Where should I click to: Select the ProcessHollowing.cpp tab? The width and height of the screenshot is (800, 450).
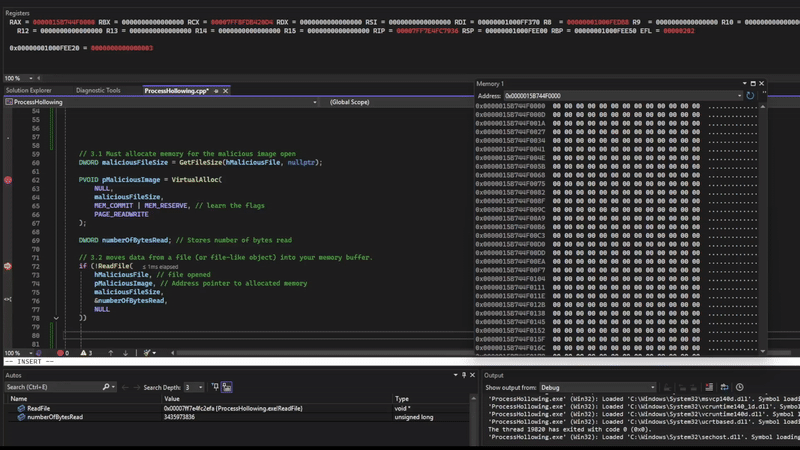[177, 91]
